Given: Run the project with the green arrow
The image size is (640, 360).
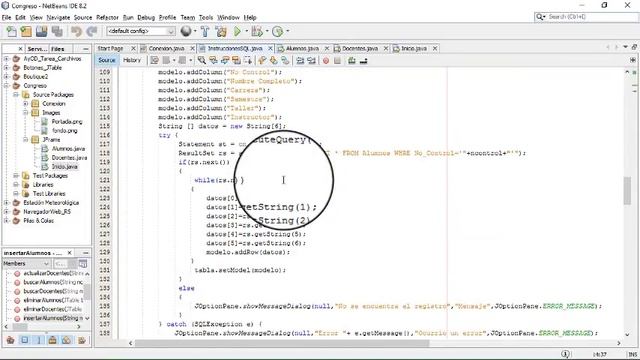Looking at the screenshot, I should pyautogui.click(x=237, y=31).
